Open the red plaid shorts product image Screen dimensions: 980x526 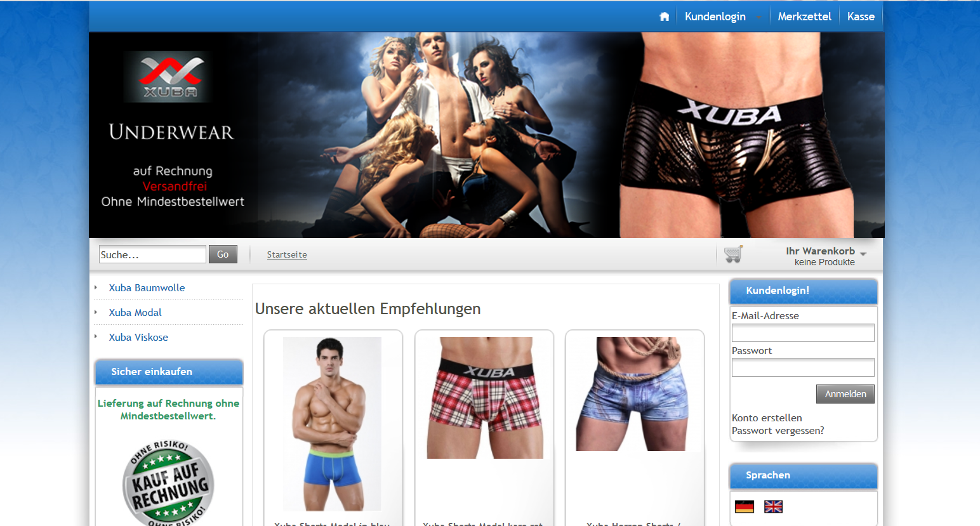[x=485, y=398]
